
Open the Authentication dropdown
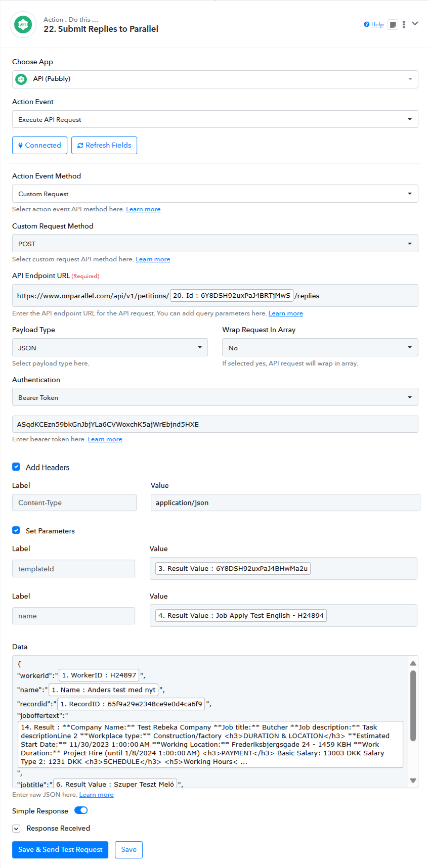pyautogui.click(x=215, y=397)
